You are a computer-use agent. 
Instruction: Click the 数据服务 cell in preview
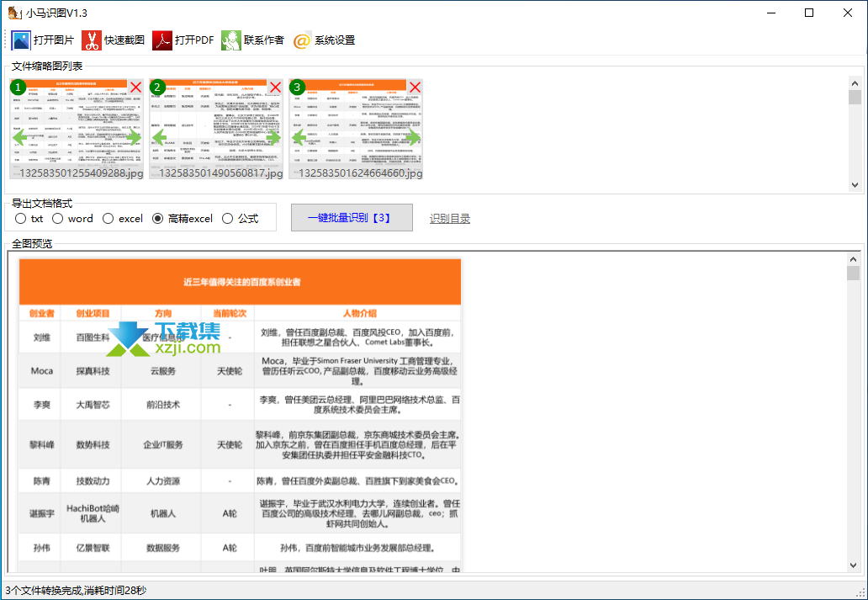(x=163, y=548)
